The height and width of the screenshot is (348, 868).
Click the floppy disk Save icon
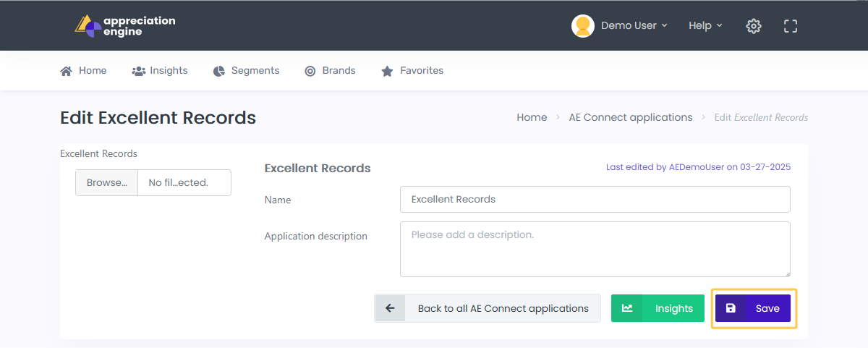pyautogui.click(x=731, y=308)
